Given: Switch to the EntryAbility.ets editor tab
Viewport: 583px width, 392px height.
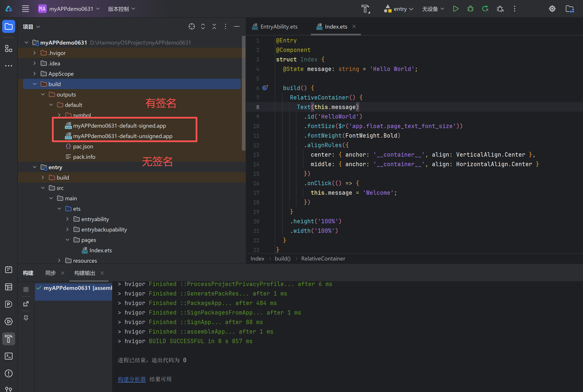Looking at the screenshot, I should click(x=275, y=26).
